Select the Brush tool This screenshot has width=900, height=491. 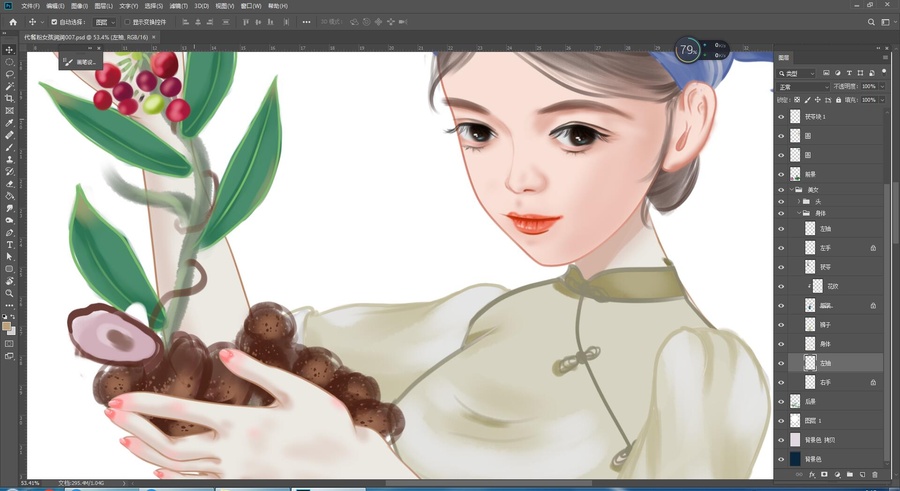(x=9, y=147)
